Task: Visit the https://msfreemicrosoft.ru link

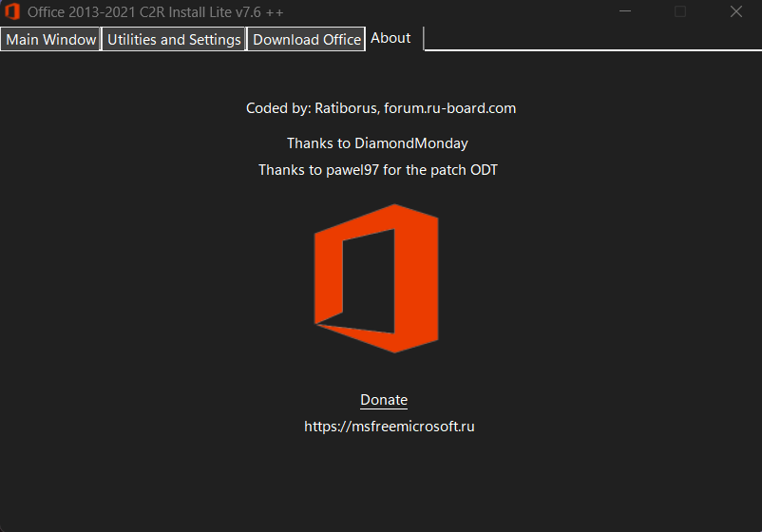Action: tap(390, 427)
